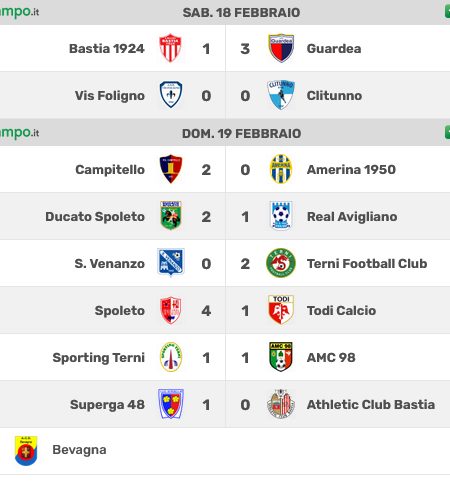This screenshot has width=450, height=482.
Task: Click the Terni Football Club round logo
Action: (281, 263)
